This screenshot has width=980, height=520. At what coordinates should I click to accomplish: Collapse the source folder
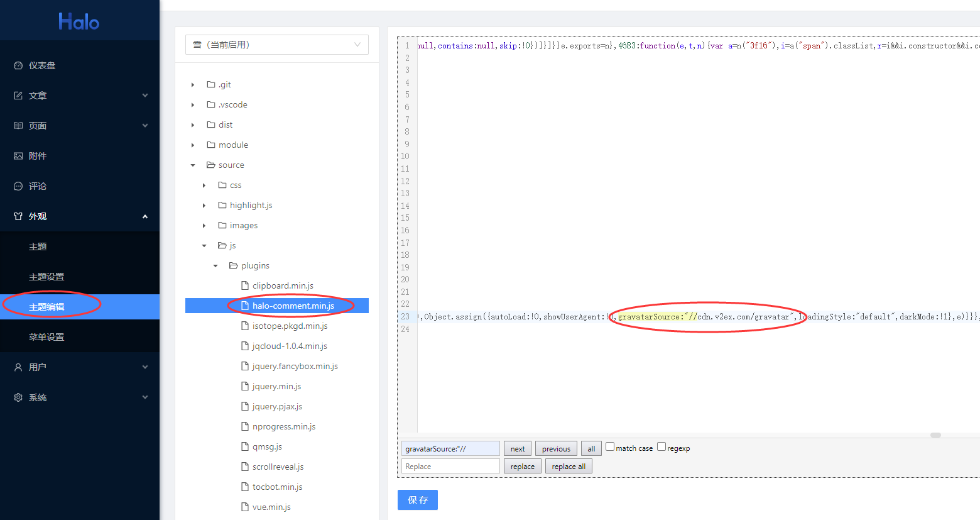[x=193, y=165]
